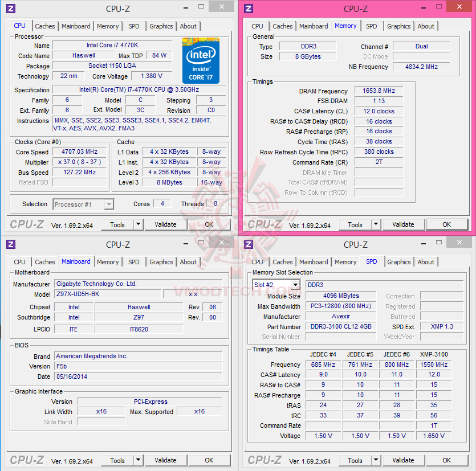The image size is (476, 471).
Task: Open About tab in CPU window
Action: [188, 26]
